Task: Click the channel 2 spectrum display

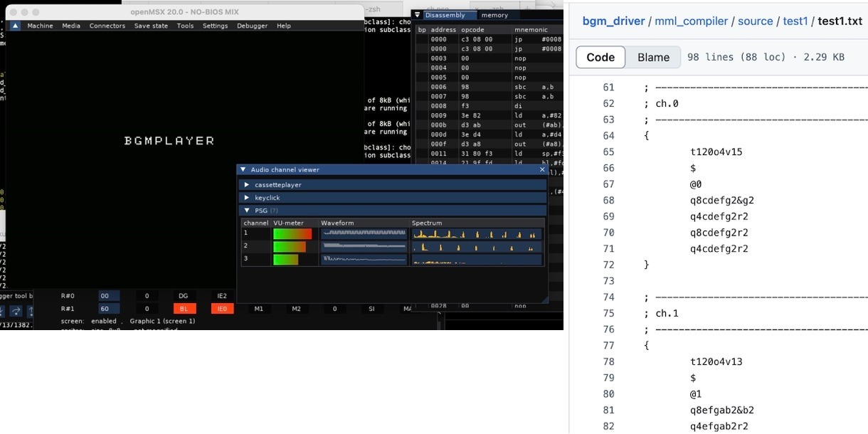Action: pos(477,246)
